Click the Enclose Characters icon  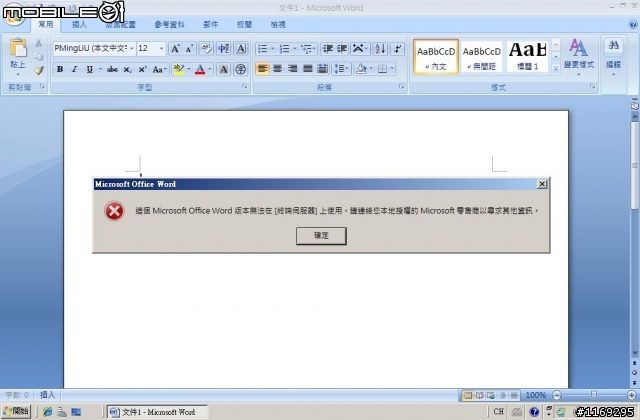click(x=241, y=69)
